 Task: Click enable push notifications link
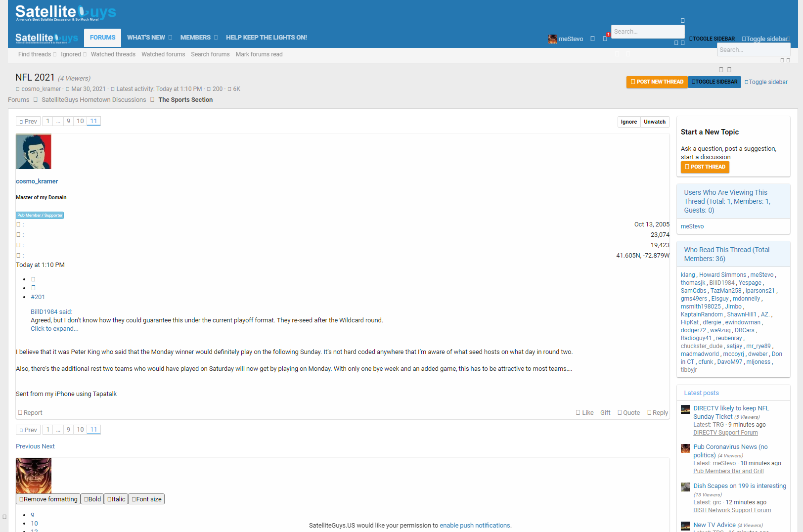(x=475, y=526)
